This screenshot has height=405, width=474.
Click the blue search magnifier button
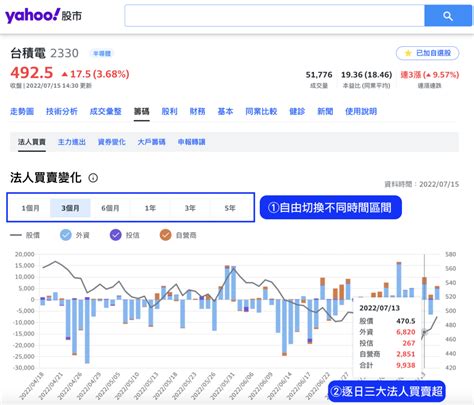[448, 15]
